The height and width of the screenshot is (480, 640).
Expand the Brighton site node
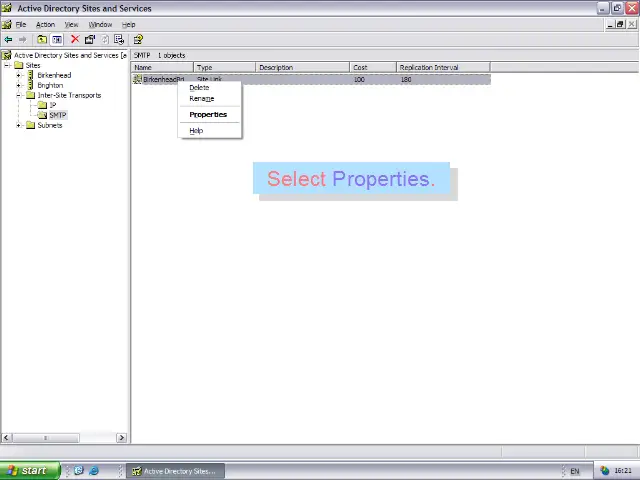[18, 86]
